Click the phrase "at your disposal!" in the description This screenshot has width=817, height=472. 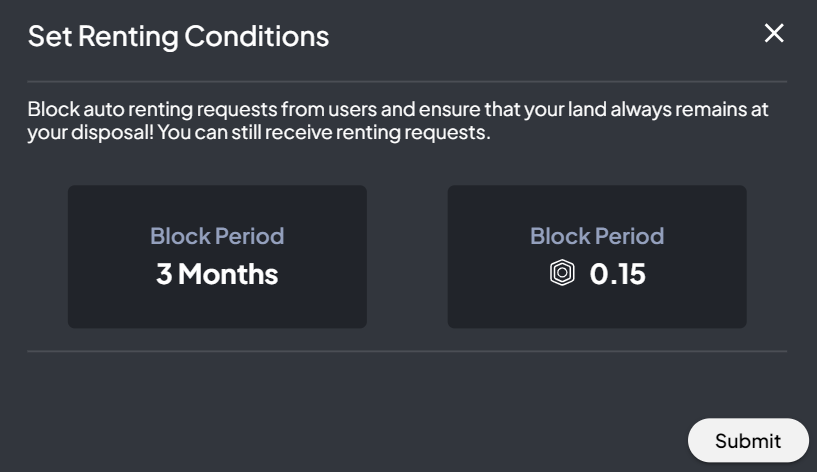pyautogui.click(x=85, y=132)
